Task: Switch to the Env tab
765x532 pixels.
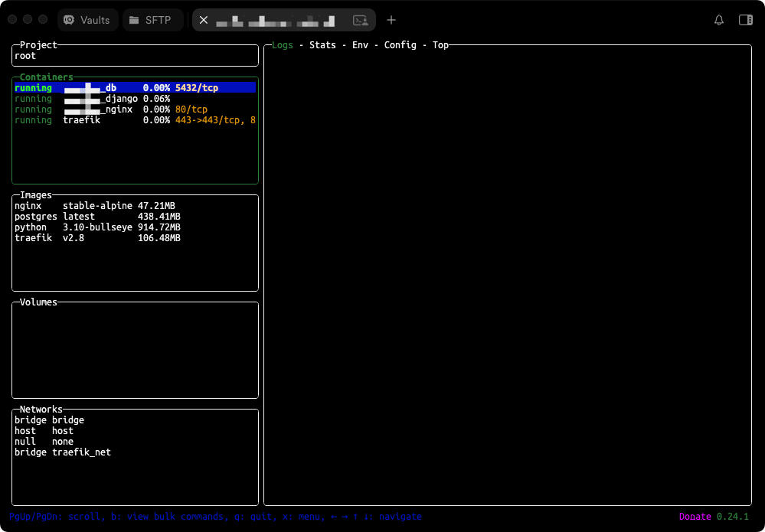Action: (360, 45)
